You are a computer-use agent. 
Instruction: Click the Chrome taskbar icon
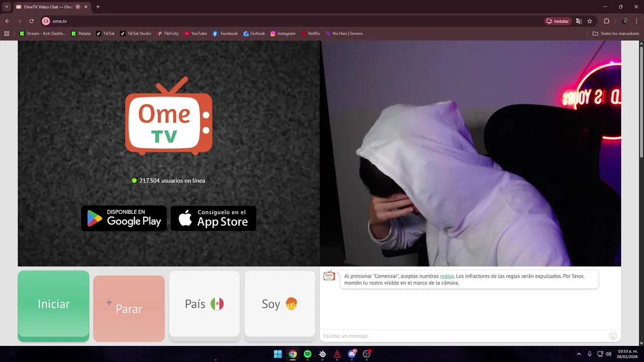click(x=292, y=354)
